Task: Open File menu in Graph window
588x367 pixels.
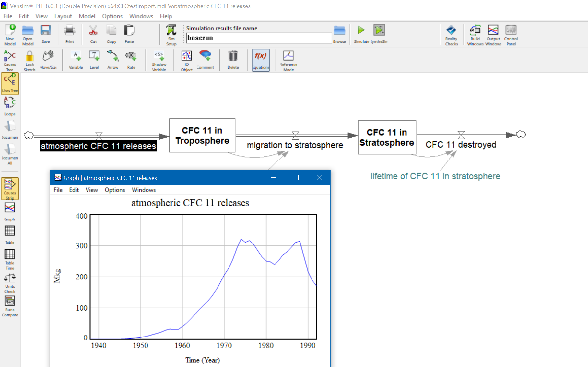Action: tap(58, 190)
